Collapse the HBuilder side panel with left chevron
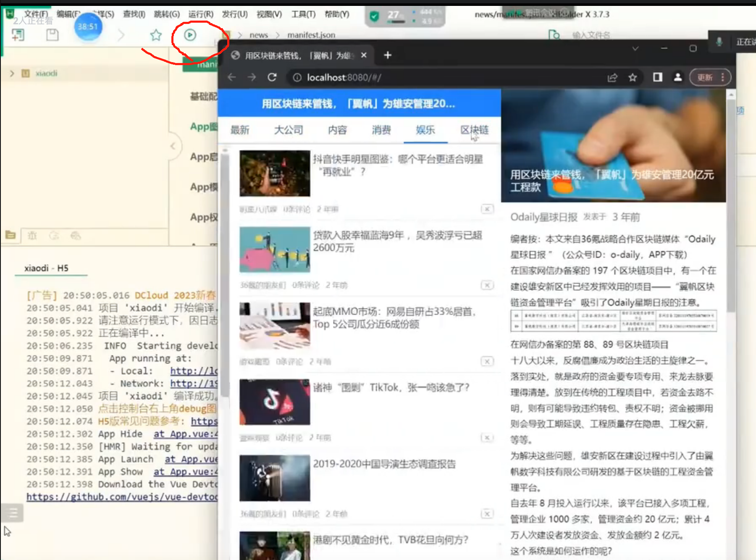This screenshot has width=756, height=560. [173, 146]
